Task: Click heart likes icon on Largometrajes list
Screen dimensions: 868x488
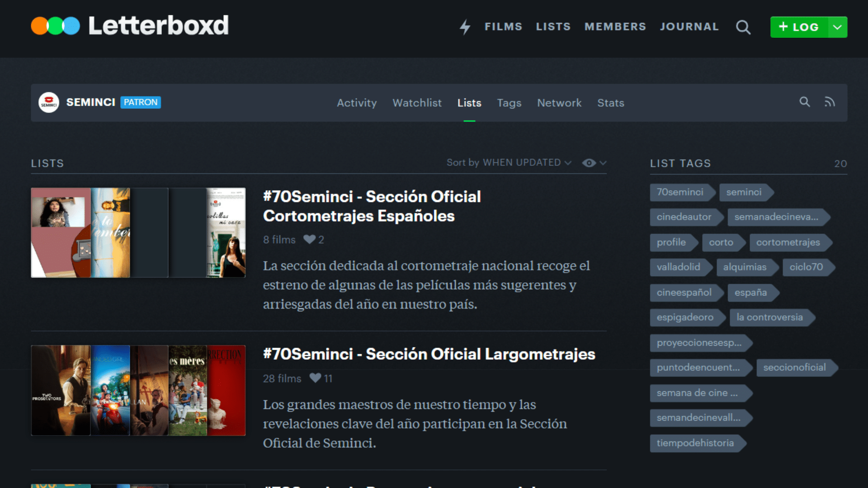Action: [x=316, y=378]
